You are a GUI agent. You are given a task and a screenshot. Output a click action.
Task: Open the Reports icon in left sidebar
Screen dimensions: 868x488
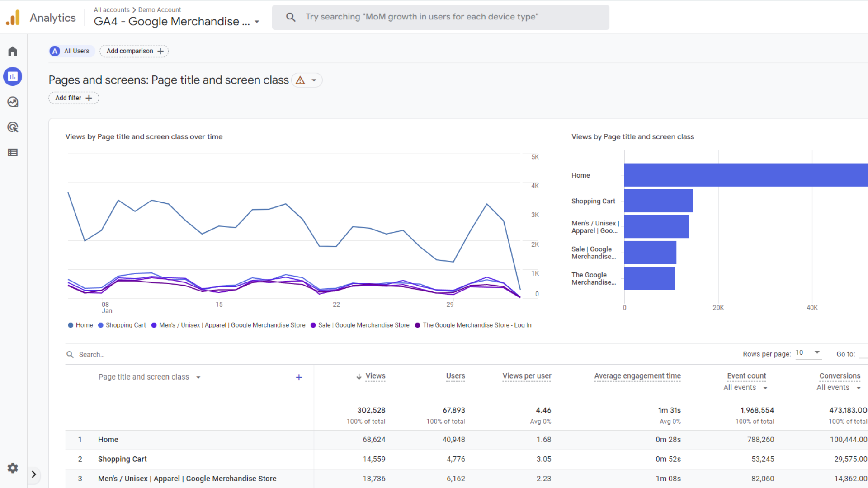click(13, 76)
